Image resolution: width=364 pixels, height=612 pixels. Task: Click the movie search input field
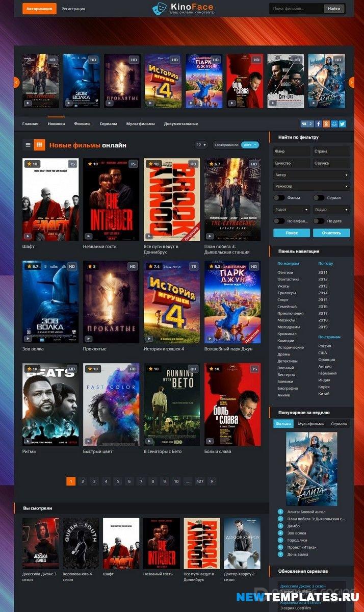tap(297, 9)
